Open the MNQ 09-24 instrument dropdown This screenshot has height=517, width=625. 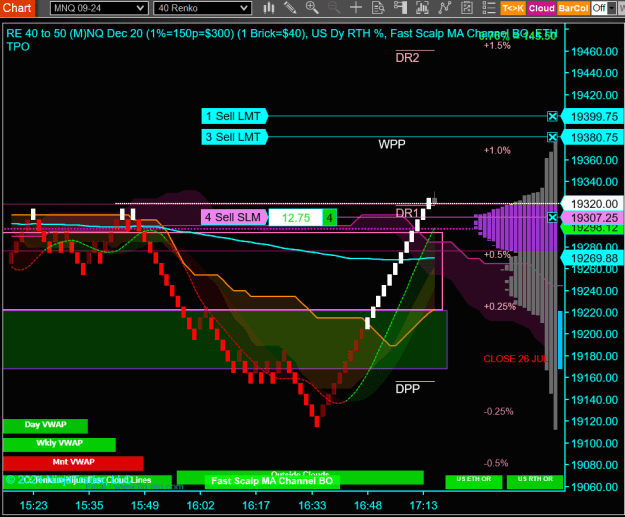point(99,8)
